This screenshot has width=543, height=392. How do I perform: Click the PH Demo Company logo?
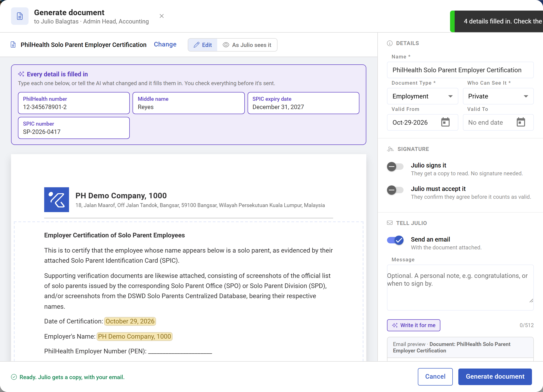[x=57, y=200]
